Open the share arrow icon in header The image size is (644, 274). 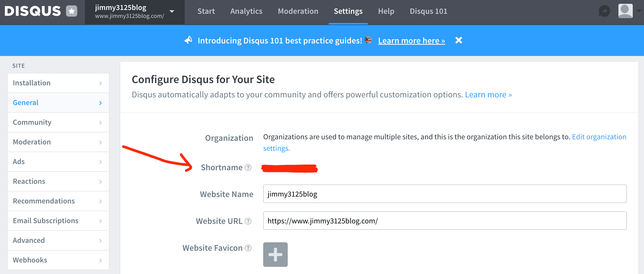(604, 11)
